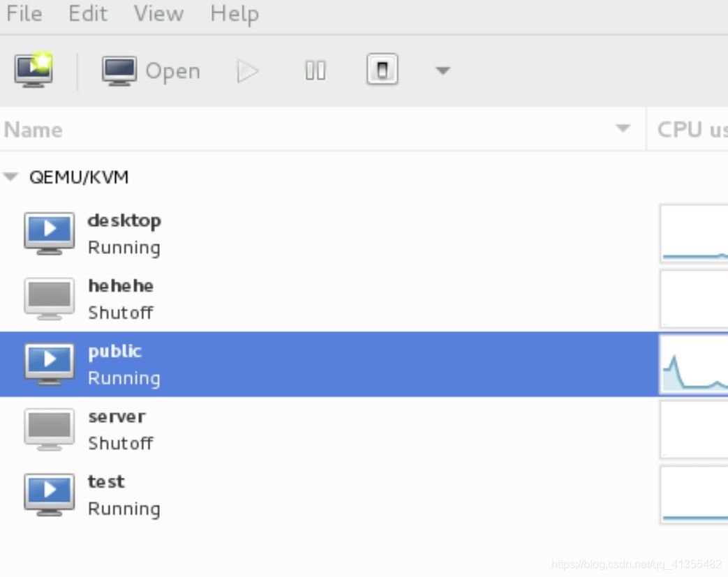Click the Create new virtual machine icon
728x577 pixels.
[x=34, y=70]
